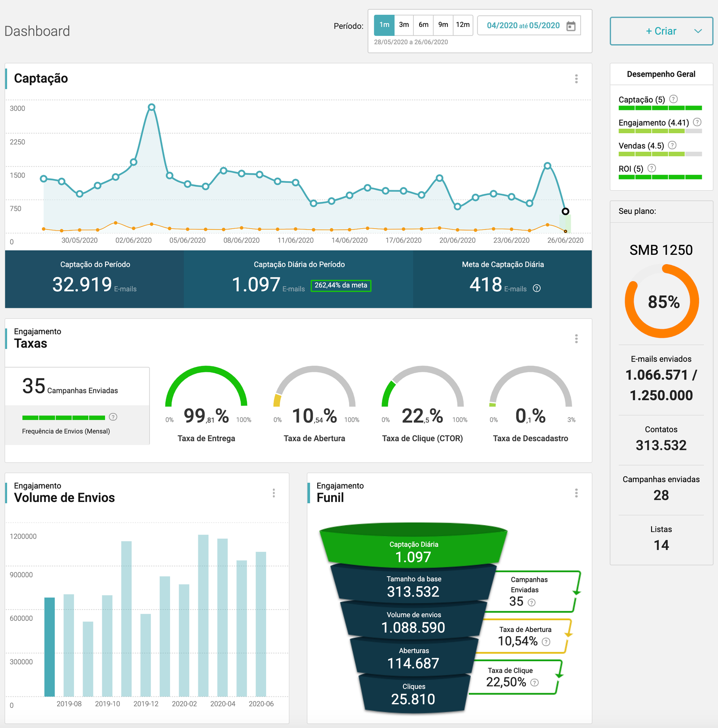Click help icon beside Engajamento (4.41)
The width and height of the screenshot is (718, 728).
[697, 122]
